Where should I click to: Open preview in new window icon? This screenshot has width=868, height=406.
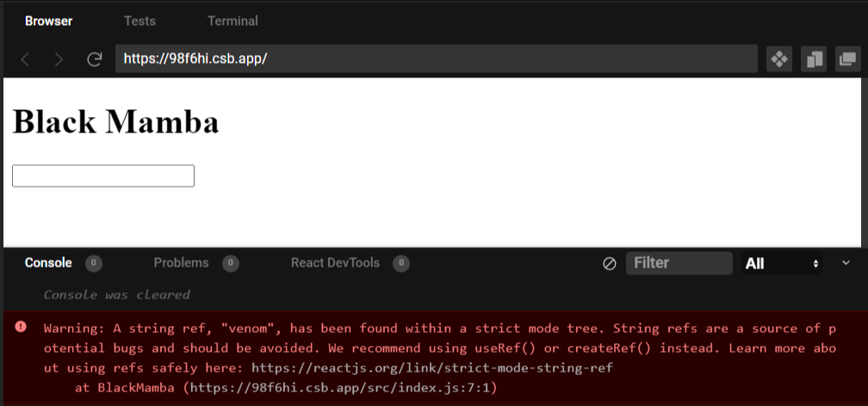847,58
